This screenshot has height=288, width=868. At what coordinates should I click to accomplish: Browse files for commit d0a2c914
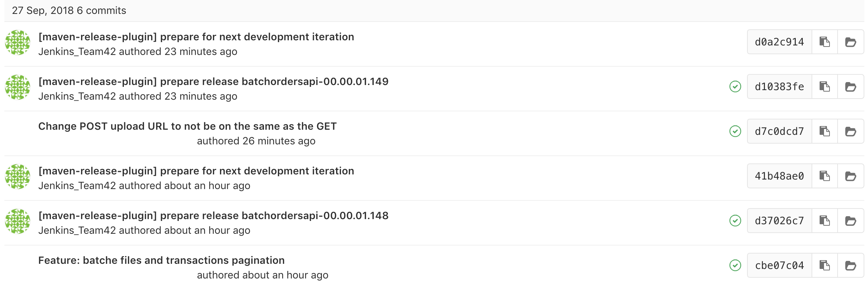pyautogui.click(x=851, y=42)
